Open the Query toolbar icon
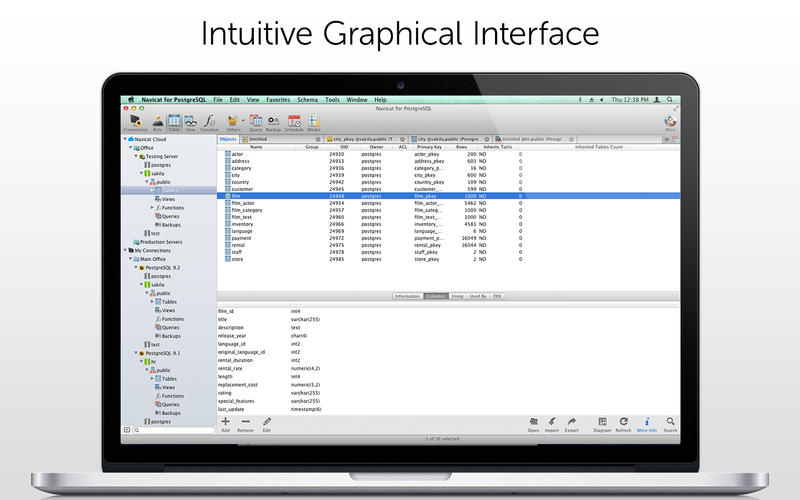This screenshot has width=800, height=500. [x=256, y=121]
